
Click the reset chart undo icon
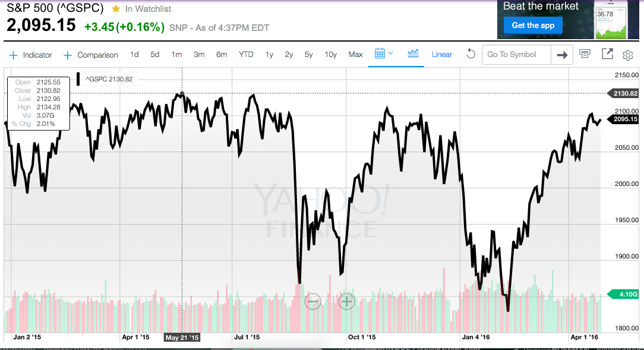(x=471, y=54)
